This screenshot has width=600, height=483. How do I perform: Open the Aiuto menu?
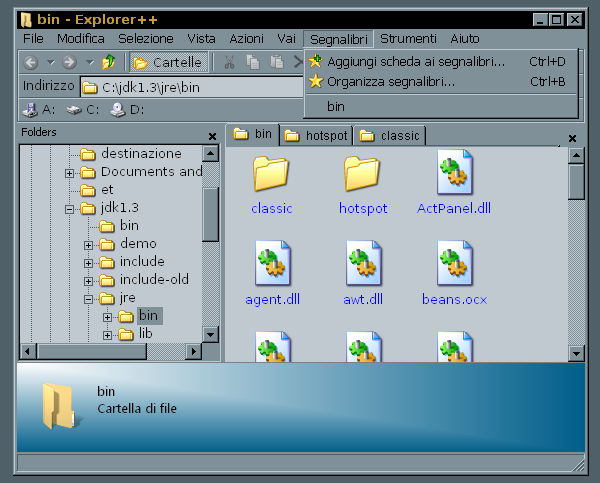coord(465,39)
